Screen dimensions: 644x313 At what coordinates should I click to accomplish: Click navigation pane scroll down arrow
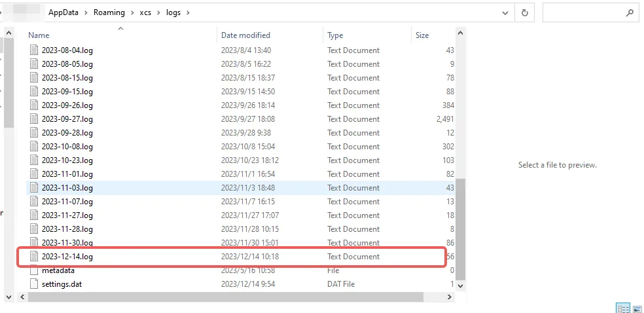pyautogui.click(x=9, y=297)
